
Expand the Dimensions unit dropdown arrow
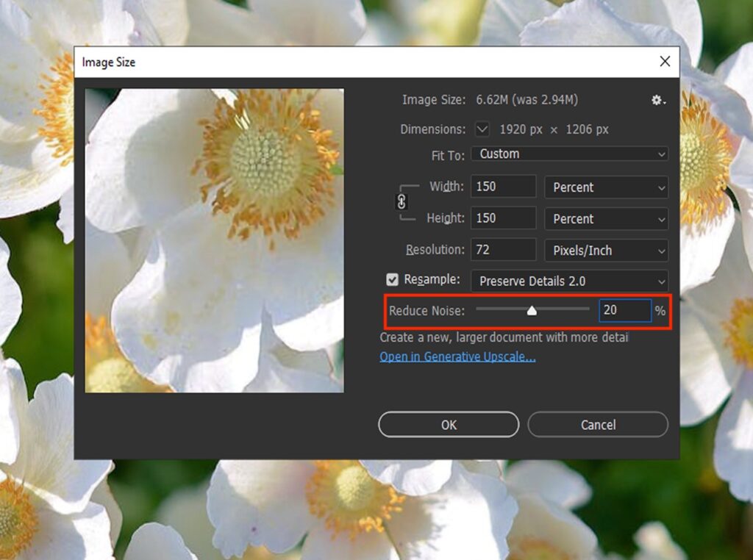[482, 129]
